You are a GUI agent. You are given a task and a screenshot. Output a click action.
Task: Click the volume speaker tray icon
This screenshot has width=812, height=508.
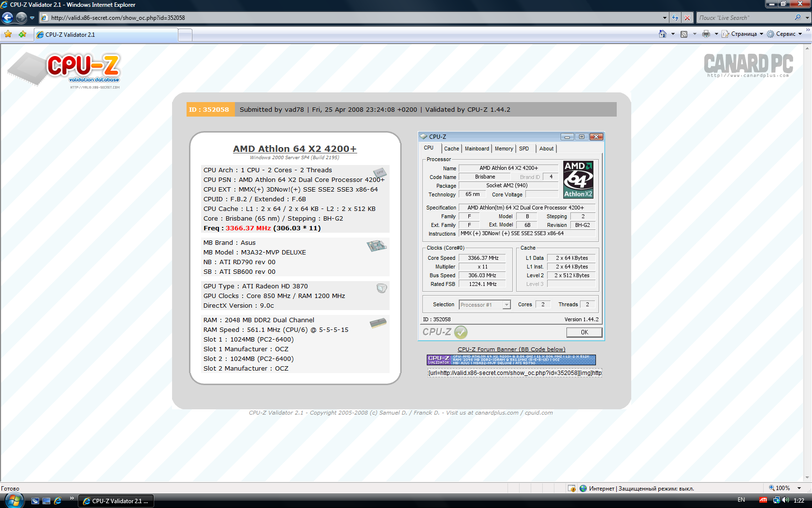click(785, 500)
